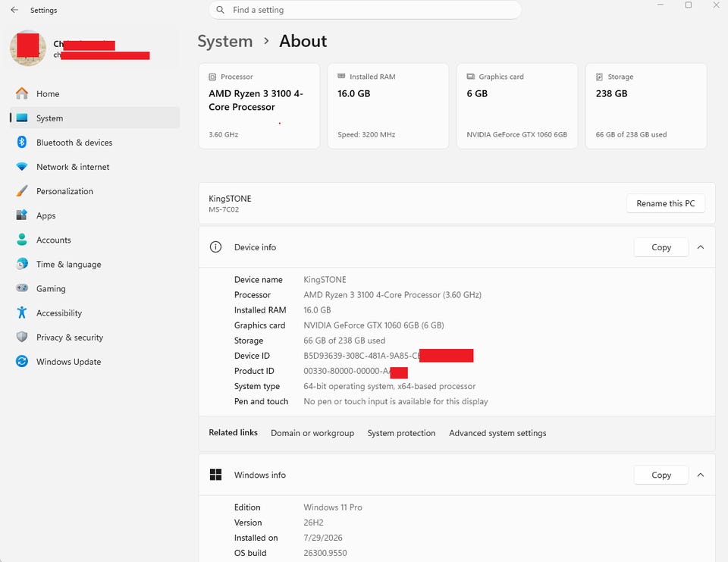Click the user profile avatar picture

click(x=28, y=48)
